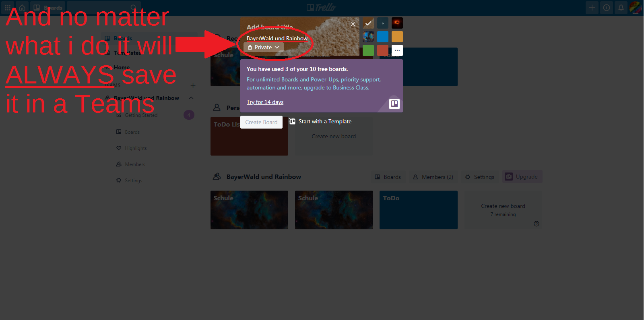Open the Boards button in header
This screenshot has width=644, height=320.
[48, 7]
